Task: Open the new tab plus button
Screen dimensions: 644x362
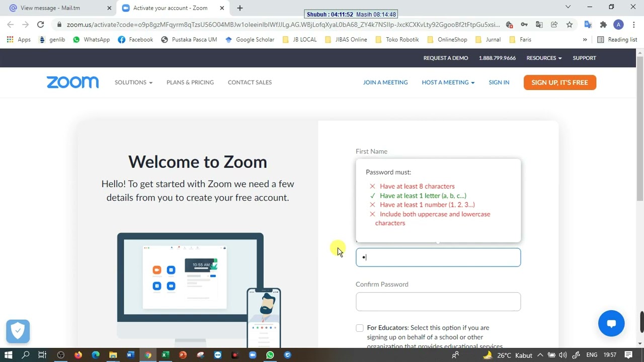Action: (240, 8)
